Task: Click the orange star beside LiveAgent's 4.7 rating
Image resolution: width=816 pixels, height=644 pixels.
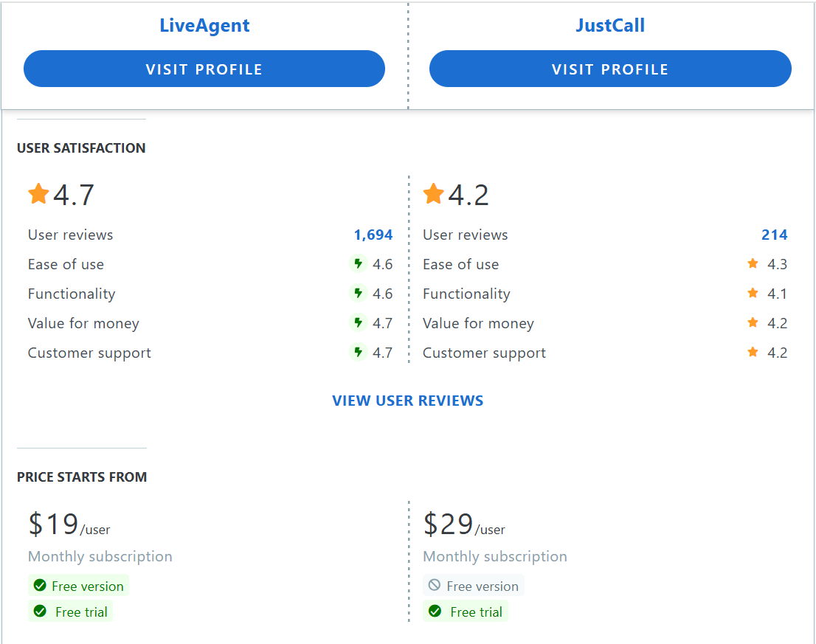Action: (38, 193)
